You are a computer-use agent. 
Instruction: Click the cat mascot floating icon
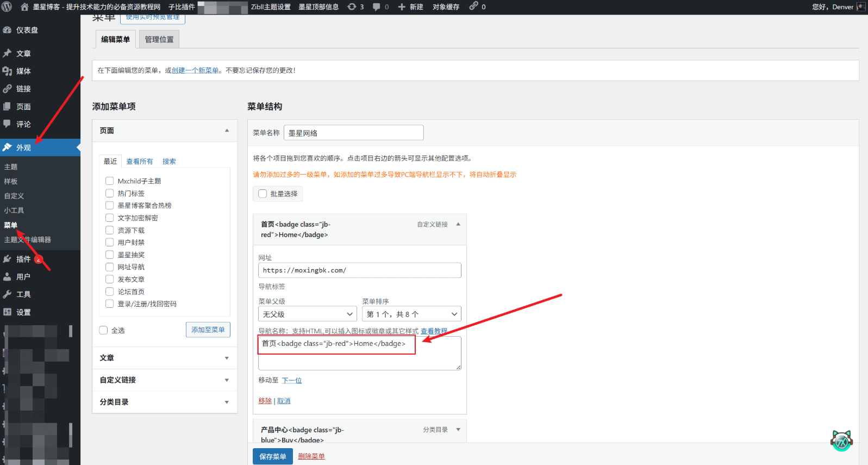point(841,441)
